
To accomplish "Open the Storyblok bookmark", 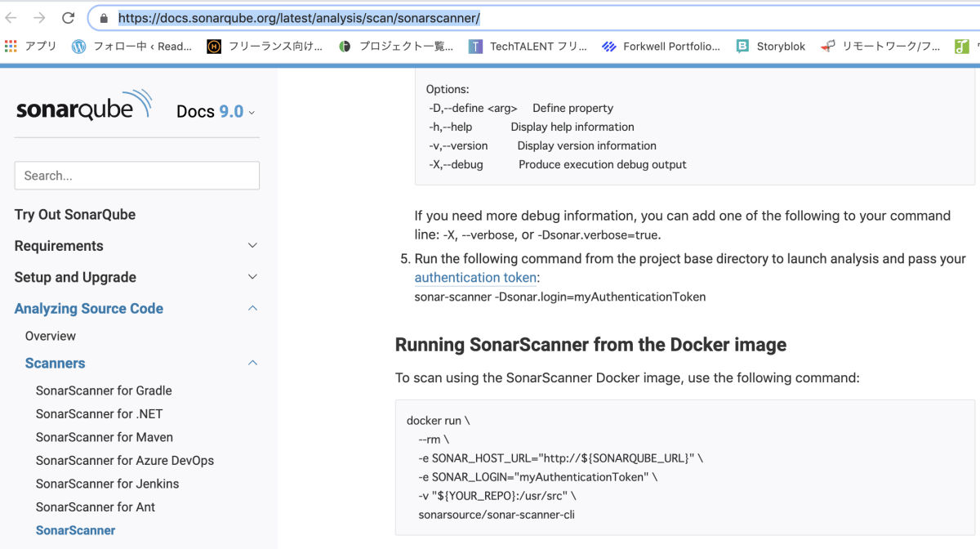I will [x=770, y=47].
